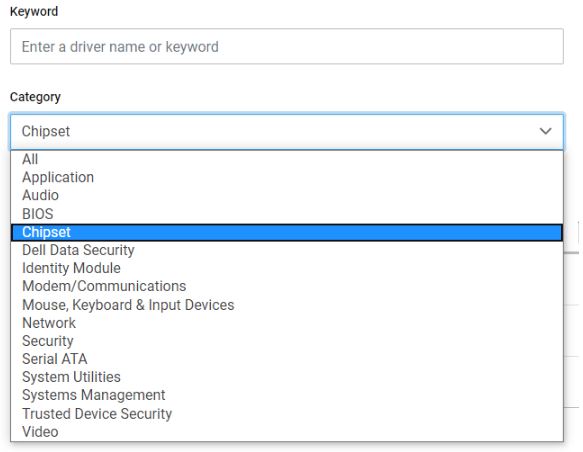Viewport: 583px width, 452px height.
Task: Select Trusted Device Security category
Action: tap(287, 414)
